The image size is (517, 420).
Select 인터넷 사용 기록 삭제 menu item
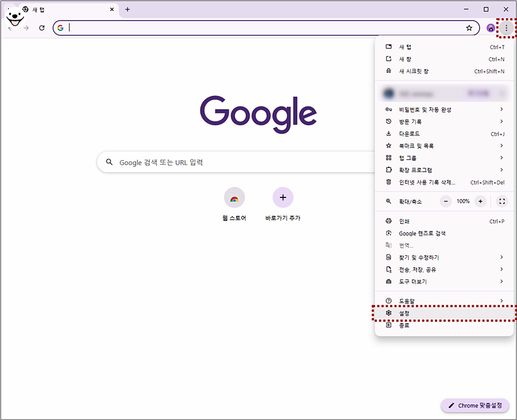click(x=445, y=182)
